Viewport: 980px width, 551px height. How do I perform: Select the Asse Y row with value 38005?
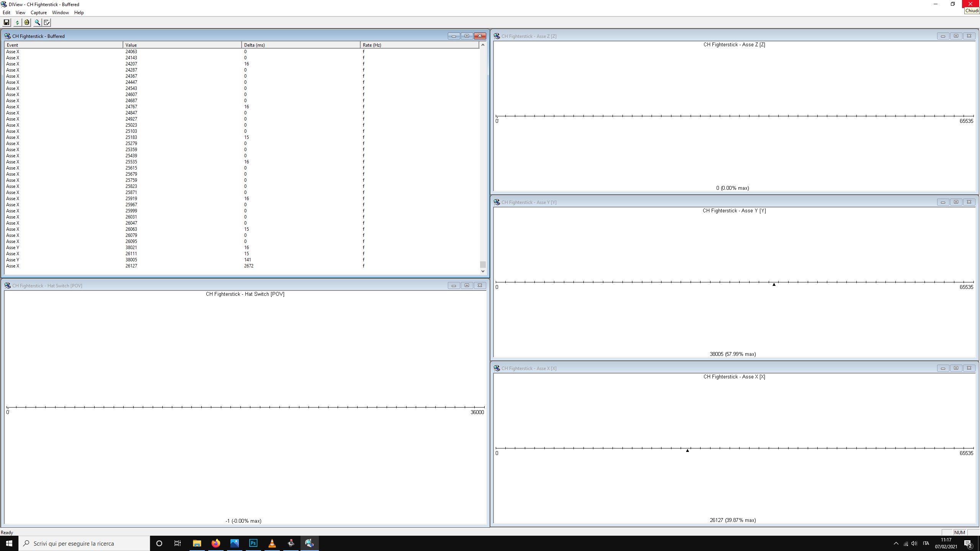coord(242,260)
